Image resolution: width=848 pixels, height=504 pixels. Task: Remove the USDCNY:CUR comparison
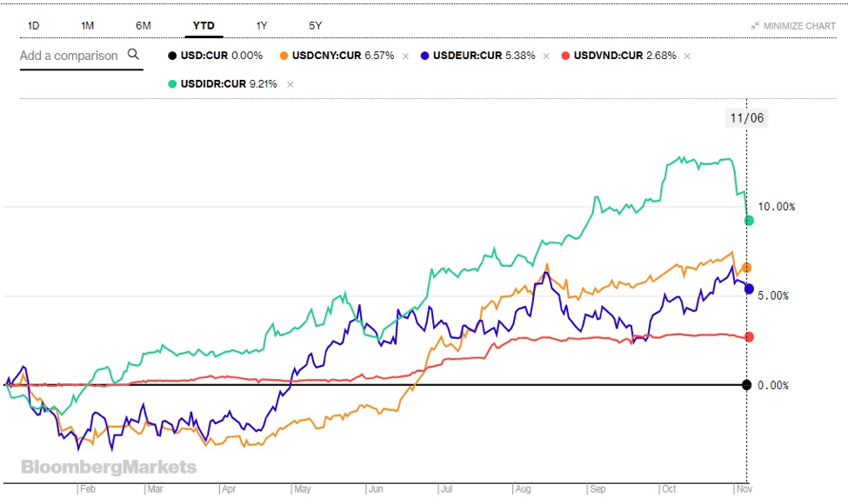click(405, 56)
